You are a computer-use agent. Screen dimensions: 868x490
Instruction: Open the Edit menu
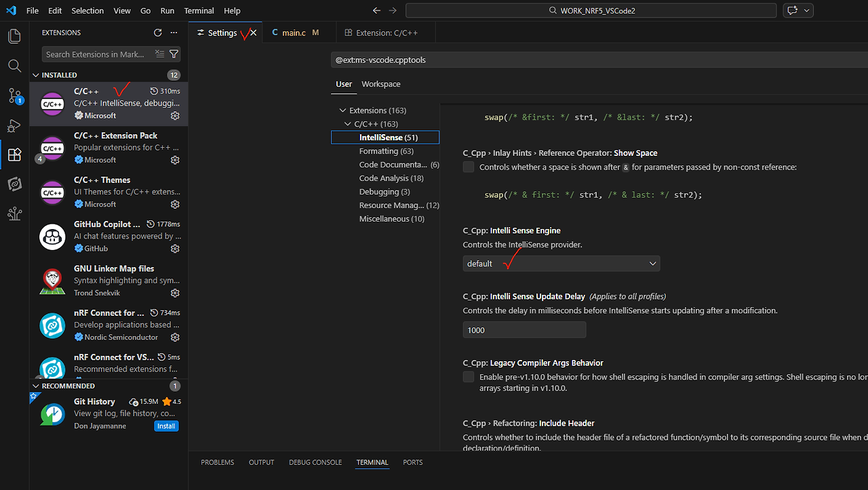tap(55, 11)
